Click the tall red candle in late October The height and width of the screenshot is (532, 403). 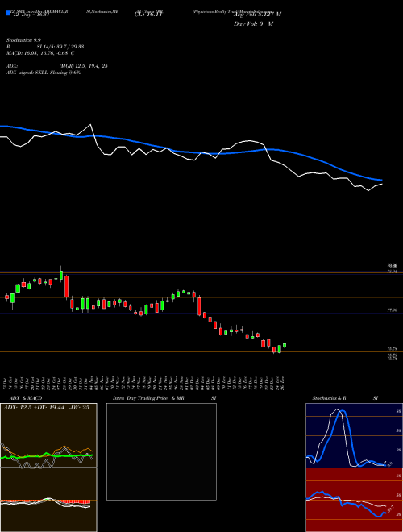(66, 287)
